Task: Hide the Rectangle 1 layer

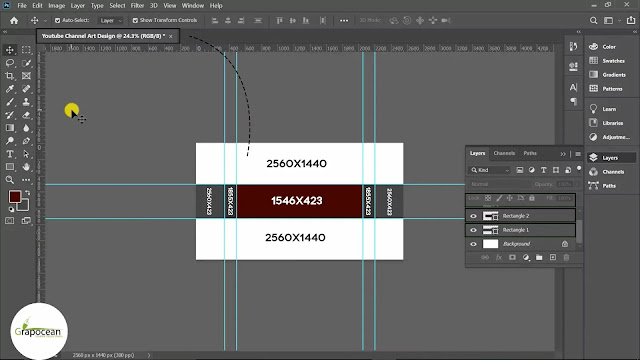Action: [x=473, y=230]
